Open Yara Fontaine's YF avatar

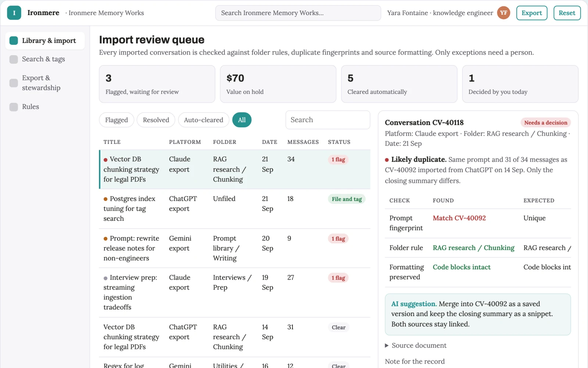503,13
